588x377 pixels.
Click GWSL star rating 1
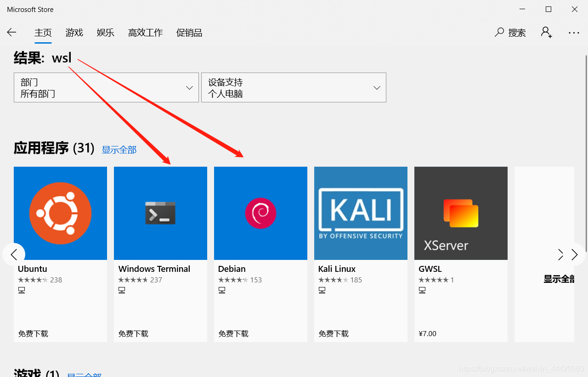(436, 280)
